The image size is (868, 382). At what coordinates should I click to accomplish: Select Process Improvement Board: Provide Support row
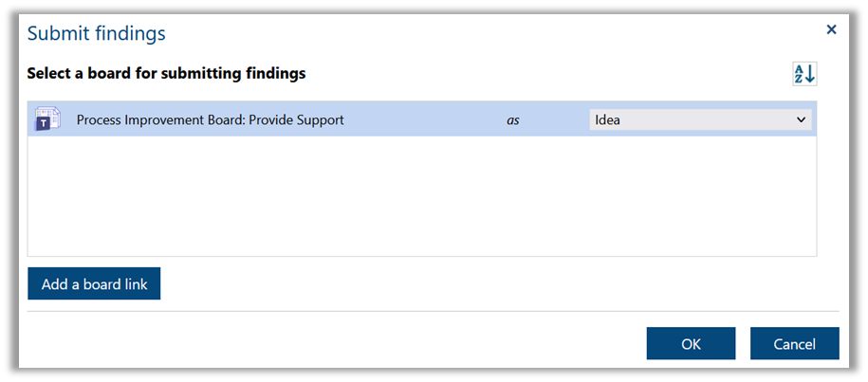[210, 120]
